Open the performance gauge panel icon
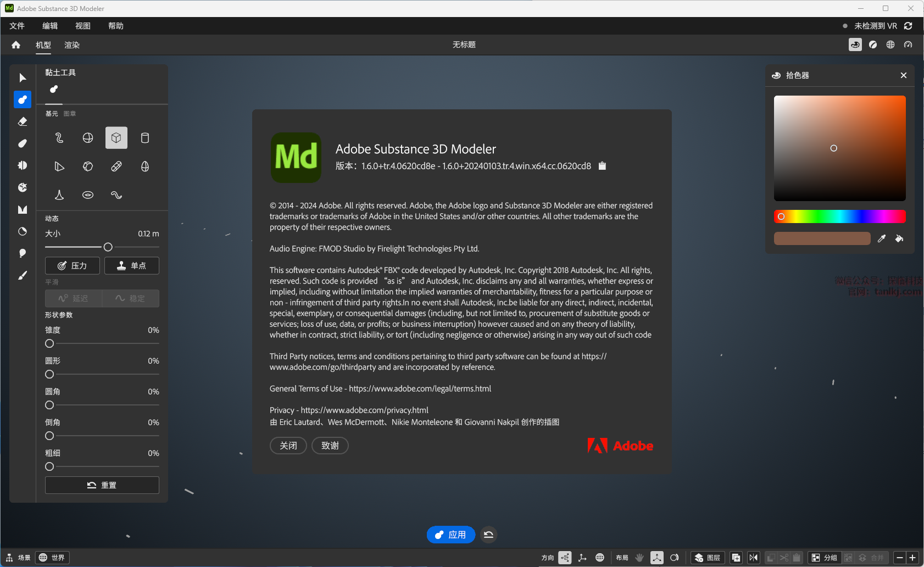This screenshot has height=567, width=924. coord(908,45)
